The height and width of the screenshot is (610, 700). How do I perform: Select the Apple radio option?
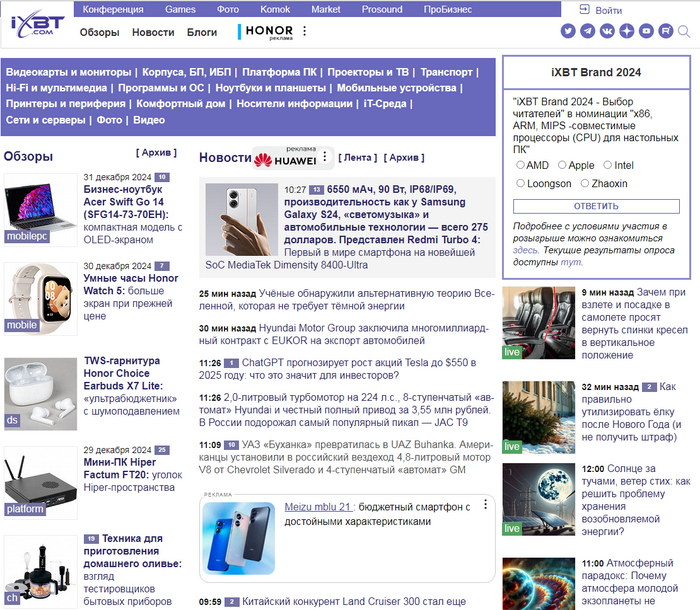[562, 165]
